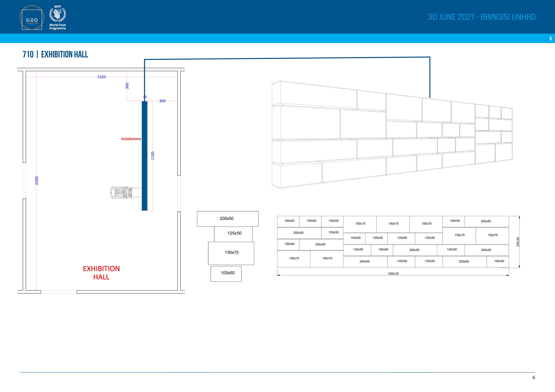This screenshot has width=555, height=392.
Task: Click the page number 6 in footer
Action: click(x=534, y=378)
